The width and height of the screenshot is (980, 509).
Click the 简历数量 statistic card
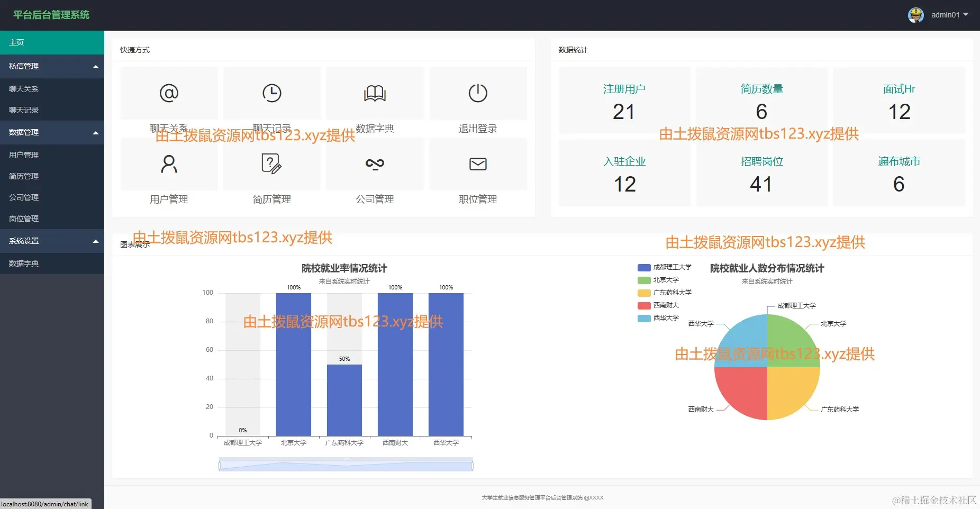(x=761, y=101)
